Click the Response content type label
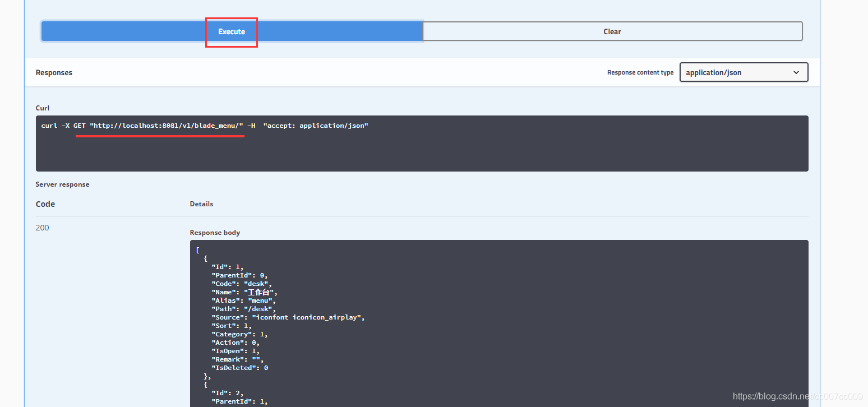This screenshot has width=868, height=407. 640,73
